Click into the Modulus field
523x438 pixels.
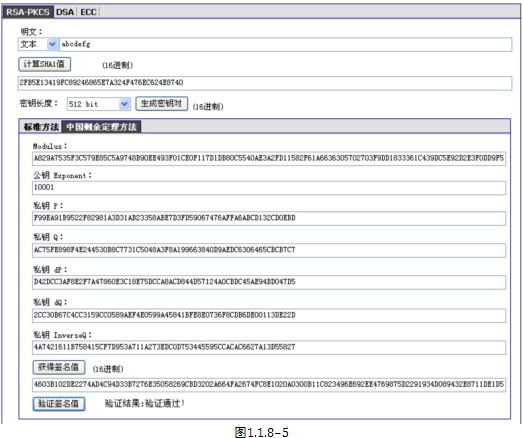[269, 158]
